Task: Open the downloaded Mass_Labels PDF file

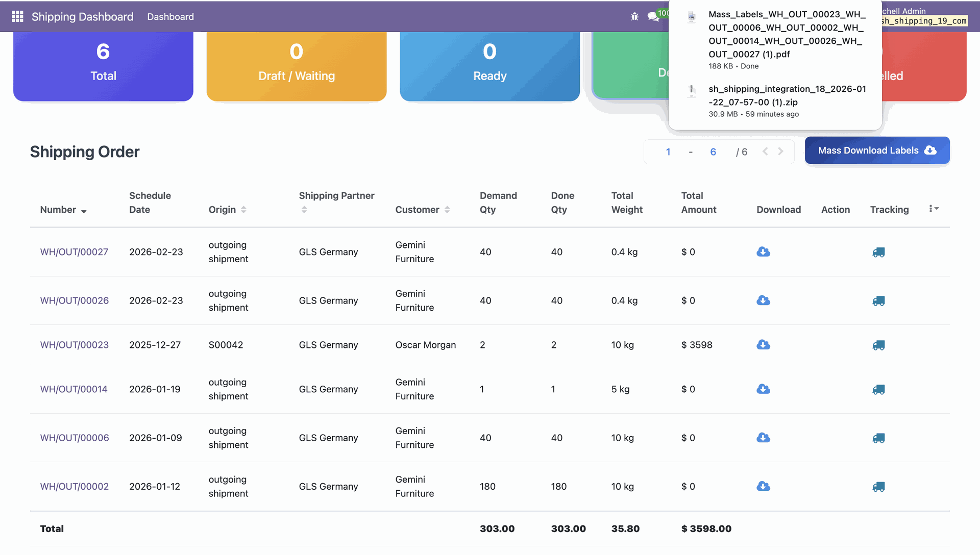Action: 786,34
